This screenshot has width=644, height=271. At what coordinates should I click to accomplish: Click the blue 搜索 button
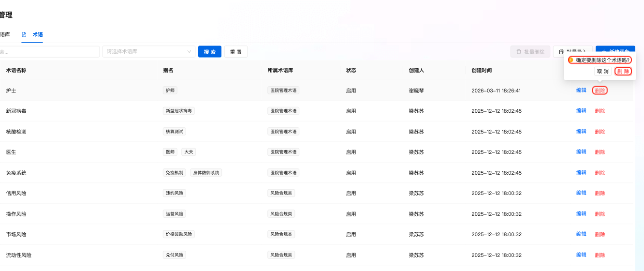point(210,52)
